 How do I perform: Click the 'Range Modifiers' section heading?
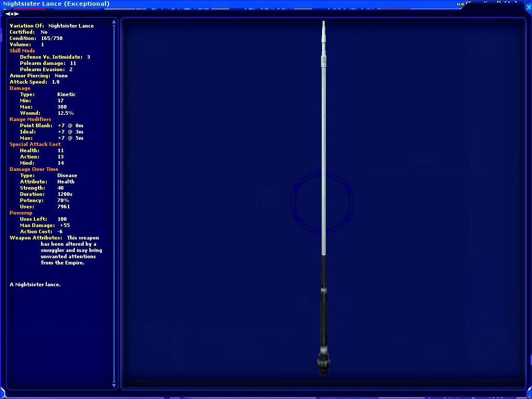click(x=30, y=119)
